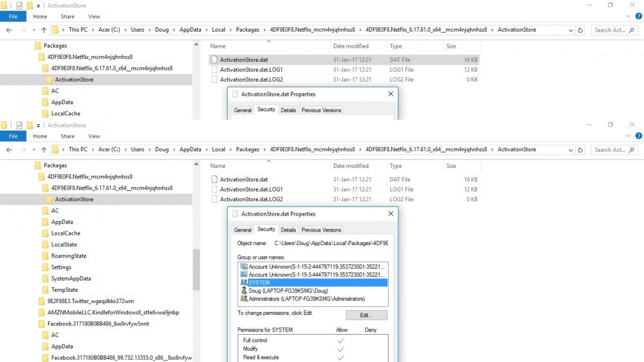Click the Administrators group icon in the names list
644x362 pixels.
[x=244, y=299]
